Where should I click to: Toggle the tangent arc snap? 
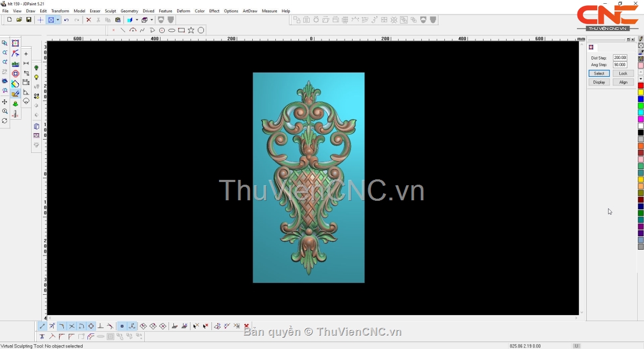tap(81, 326)
